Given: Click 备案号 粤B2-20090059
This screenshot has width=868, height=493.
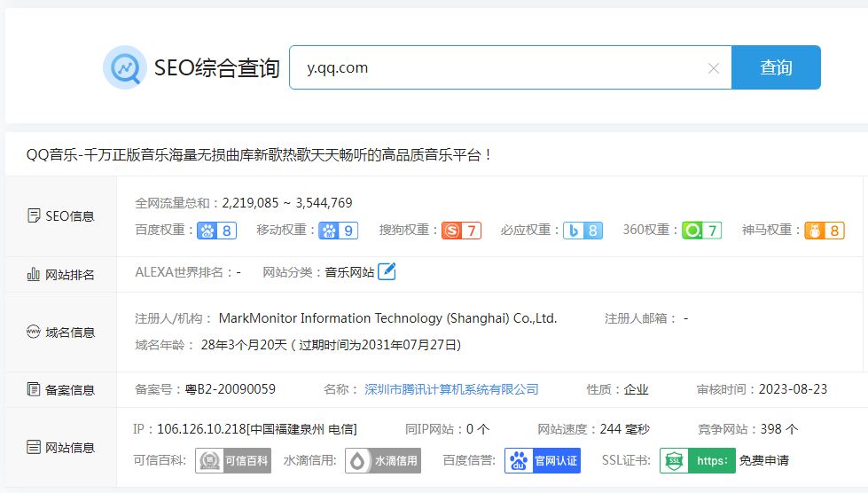Looking at the screenshot, I should [x=231, y=389].
